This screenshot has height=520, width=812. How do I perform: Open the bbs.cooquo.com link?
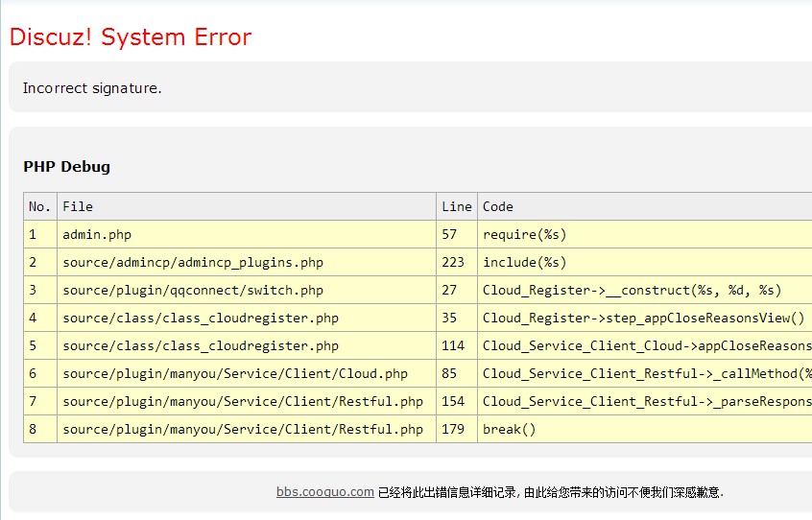tap(325, 491)
